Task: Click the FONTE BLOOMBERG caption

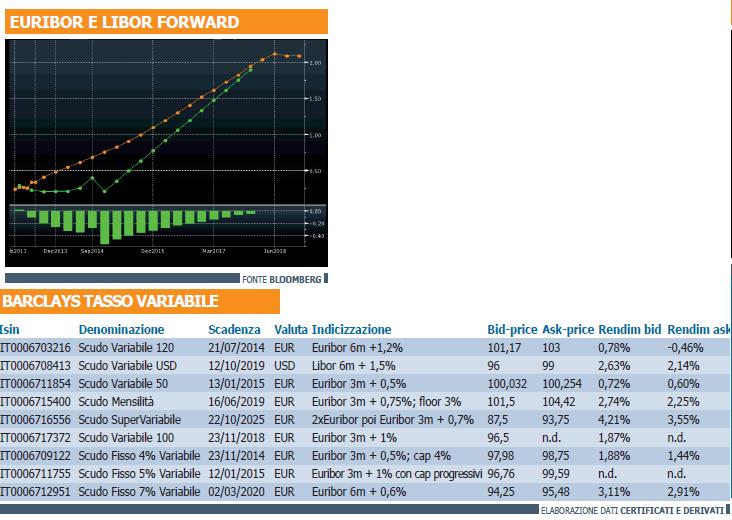Action: click(282, 279)
